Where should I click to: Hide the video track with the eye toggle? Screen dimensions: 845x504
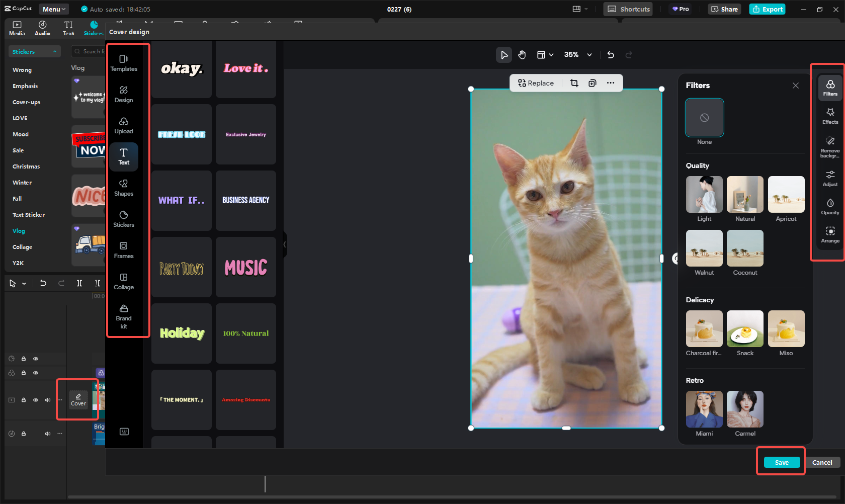click(x=35, y=399)
